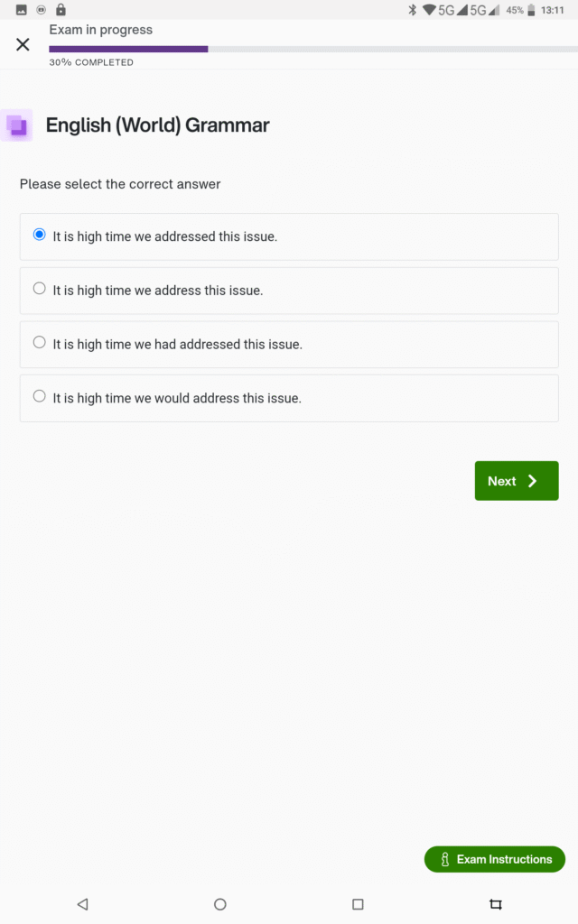
Task: Tap the screenshot crop icon in navigation bar
Action: pos(495,903)
